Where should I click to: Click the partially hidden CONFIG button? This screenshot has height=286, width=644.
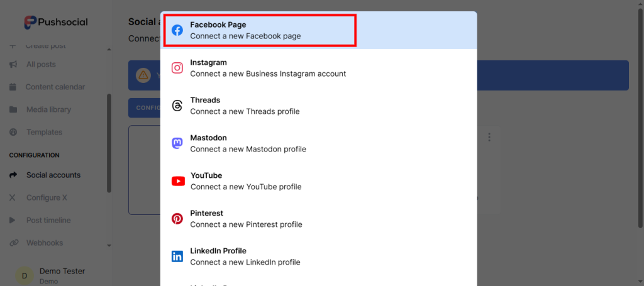click(x=145, y=108)
